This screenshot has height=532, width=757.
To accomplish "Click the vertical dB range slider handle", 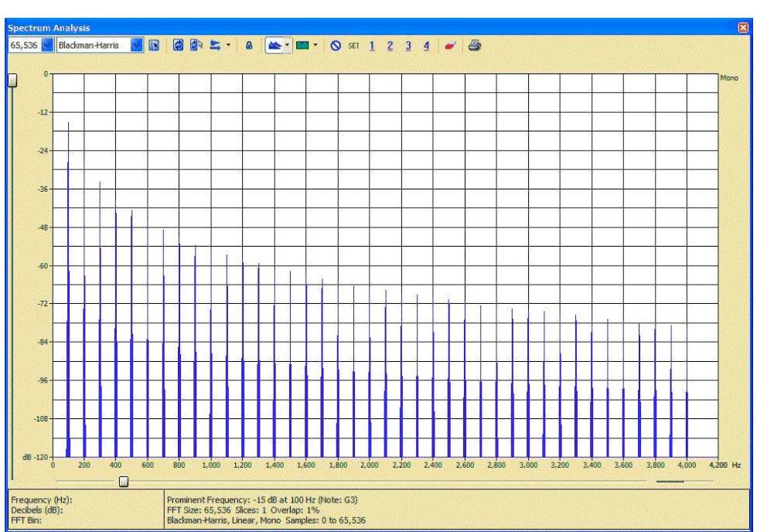I will 12,80.
